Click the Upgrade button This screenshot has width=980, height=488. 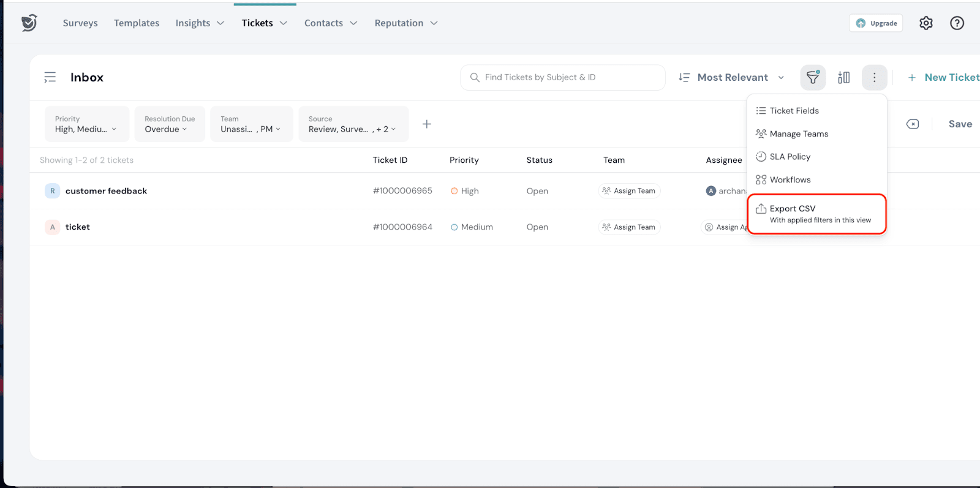tap(876, 23)
